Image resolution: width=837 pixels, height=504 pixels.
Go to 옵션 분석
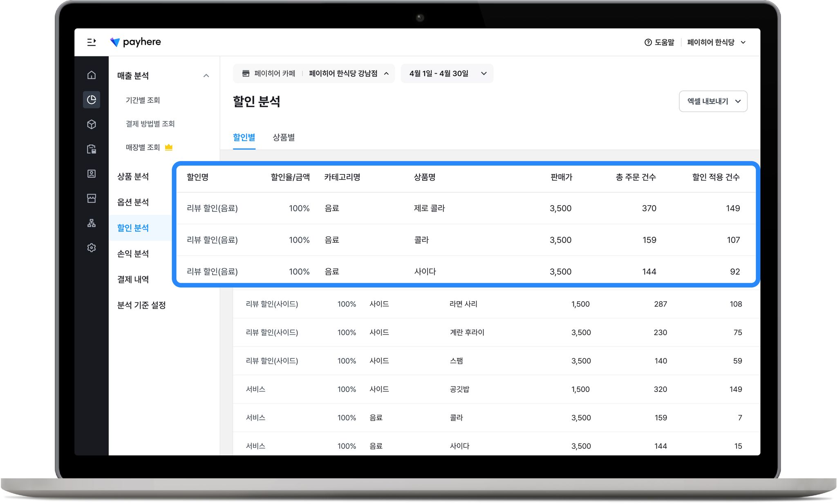pos(133,202)
